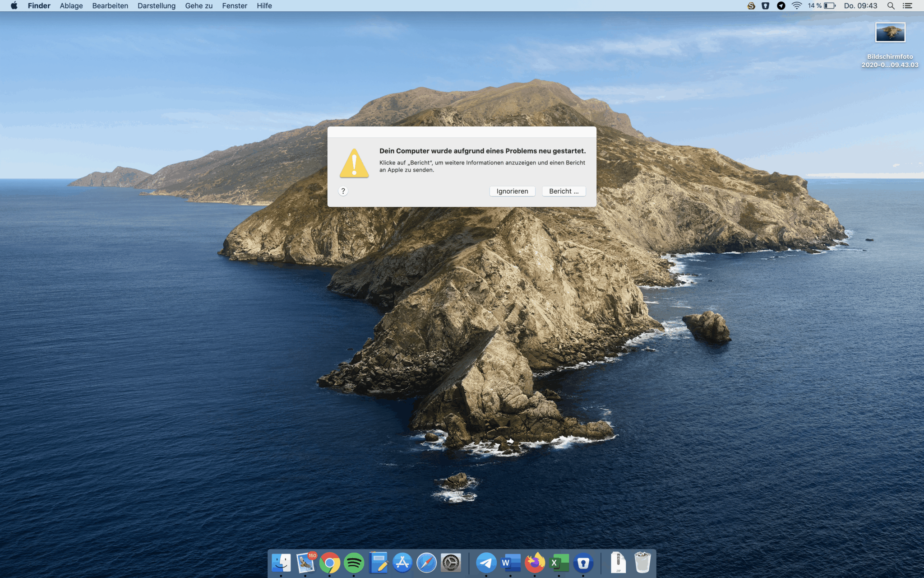Viewport: 924px width, 578px height.
Task: Launch Spotify from the dock
Action: (x=354, y=563)
